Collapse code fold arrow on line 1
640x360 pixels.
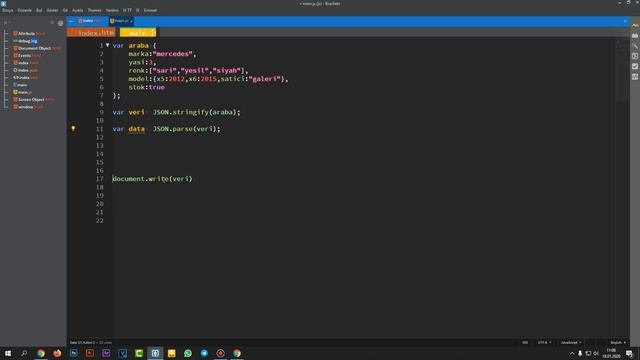coord(108,45)
